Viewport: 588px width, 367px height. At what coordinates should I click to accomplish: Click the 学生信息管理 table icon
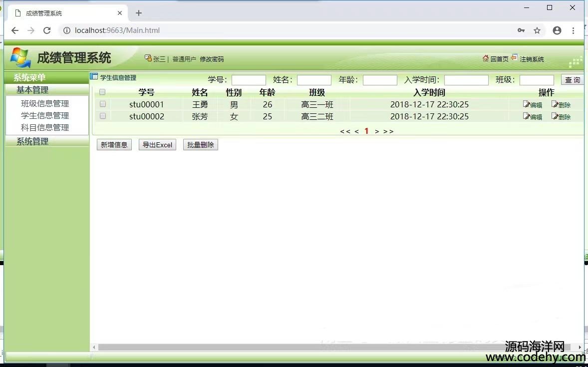[x=94, y=76]
